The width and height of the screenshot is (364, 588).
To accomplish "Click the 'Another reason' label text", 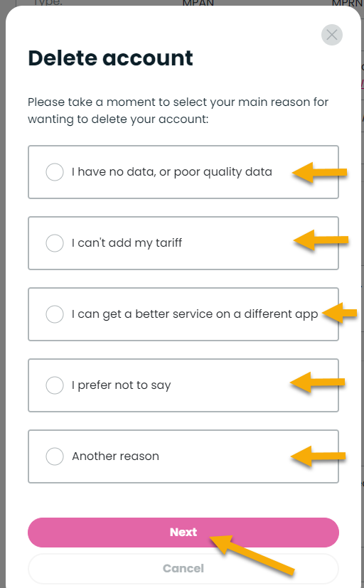I will tap(115, 456).
